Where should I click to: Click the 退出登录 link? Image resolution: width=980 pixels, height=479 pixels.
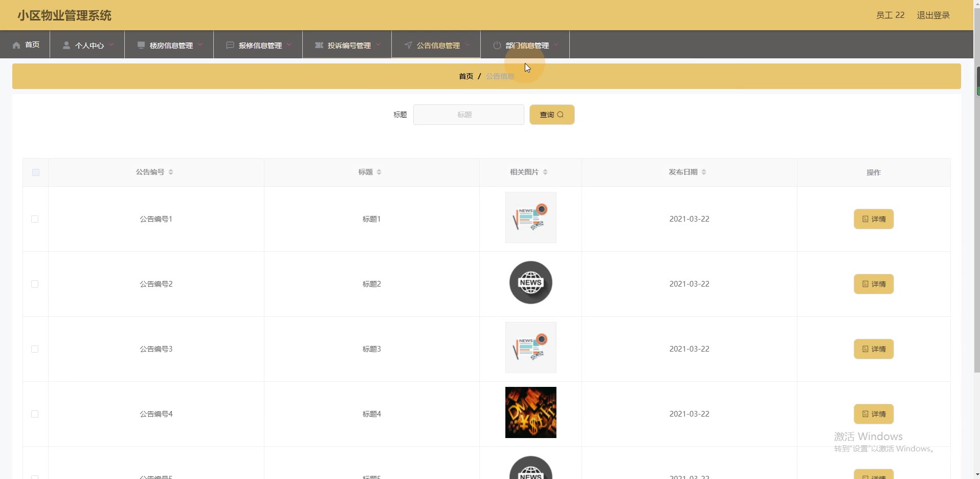933,15
